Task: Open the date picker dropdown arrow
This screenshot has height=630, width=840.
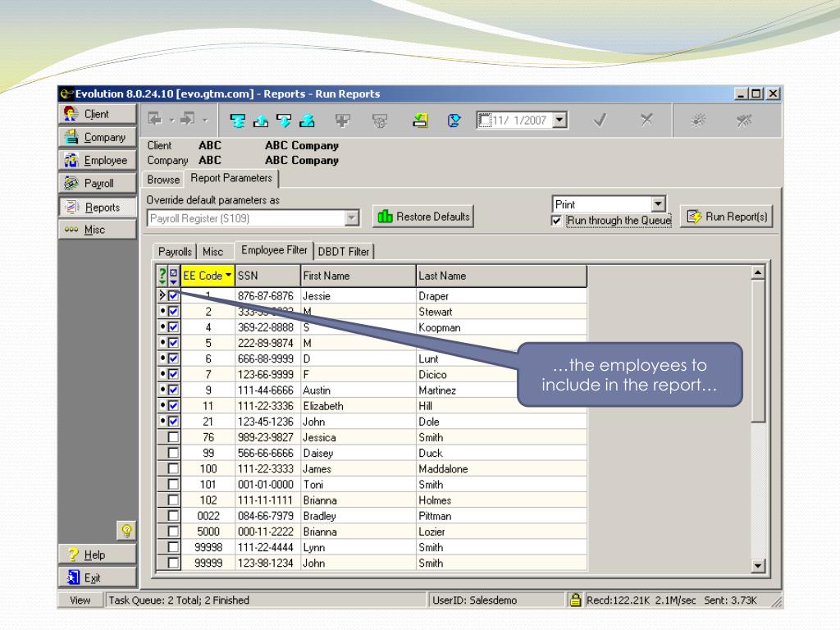Action: [559, 120]
